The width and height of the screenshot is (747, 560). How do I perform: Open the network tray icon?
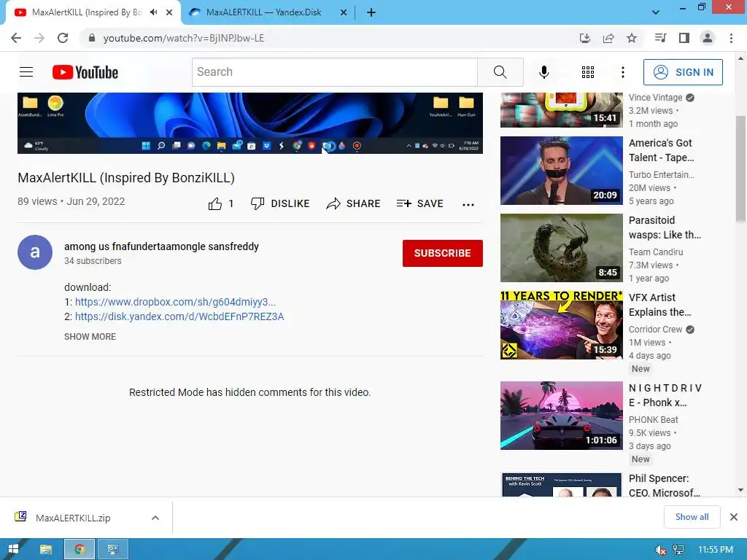(x=678, y=550)
